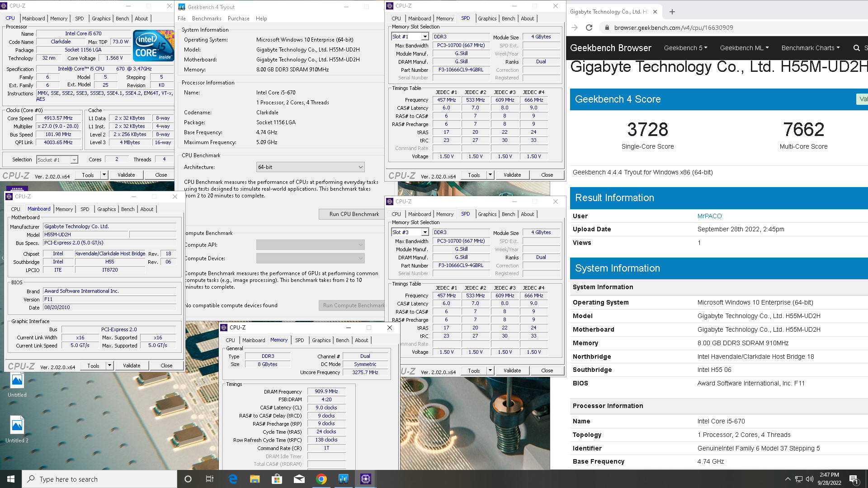The image size is (868, 488).
Task: Switch to the About tab in the Mainboard CPU-Z window
Action: tap(147, 209)
